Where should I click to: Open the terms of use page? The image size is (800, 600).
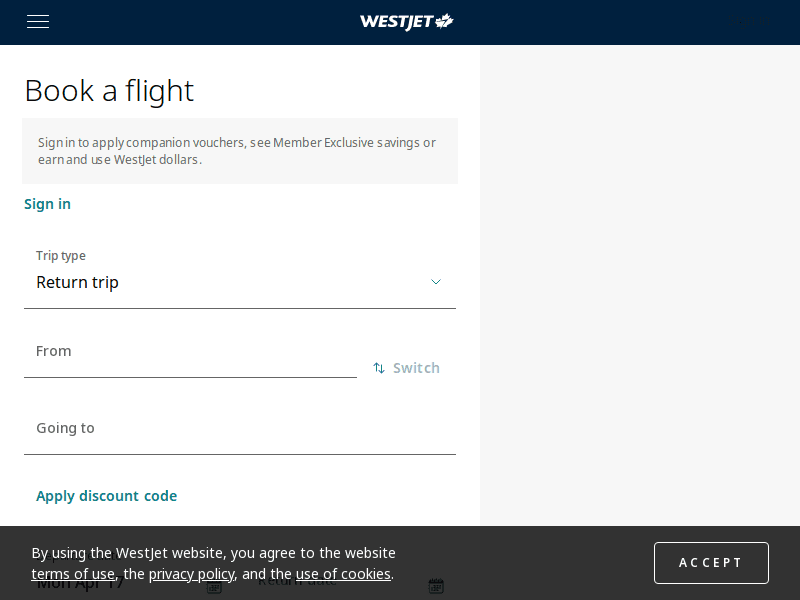point(73,573)
